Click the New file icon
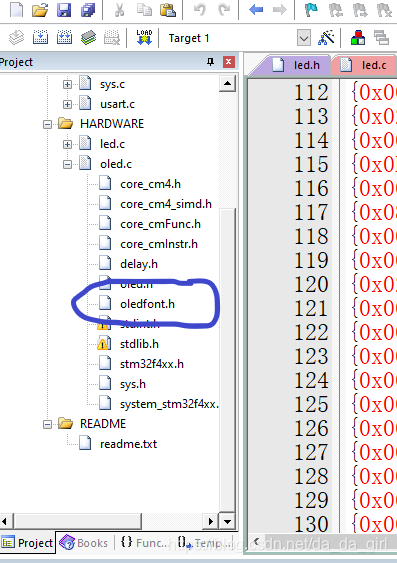The image size is (397, 563). (16, 9)
